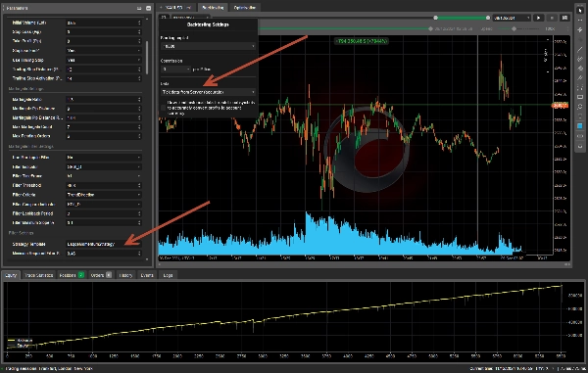Open the end date dropdown beside play button

[x=512, y=18]
